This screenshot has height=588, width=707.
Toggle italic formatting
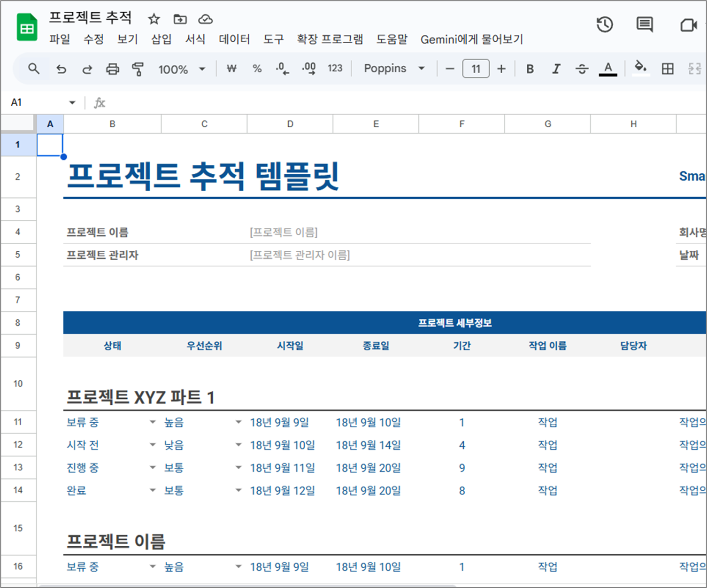tap(556, 69)
